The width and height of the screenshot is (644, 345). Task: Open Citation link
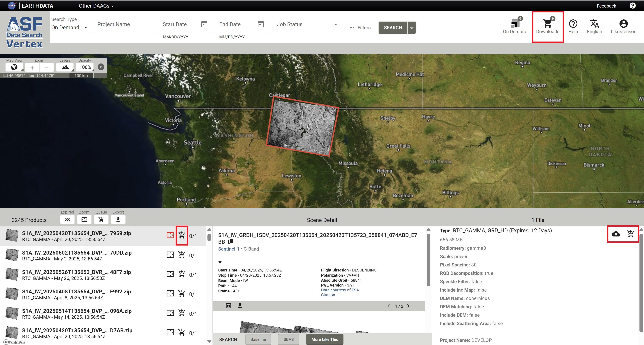(328, 295)
